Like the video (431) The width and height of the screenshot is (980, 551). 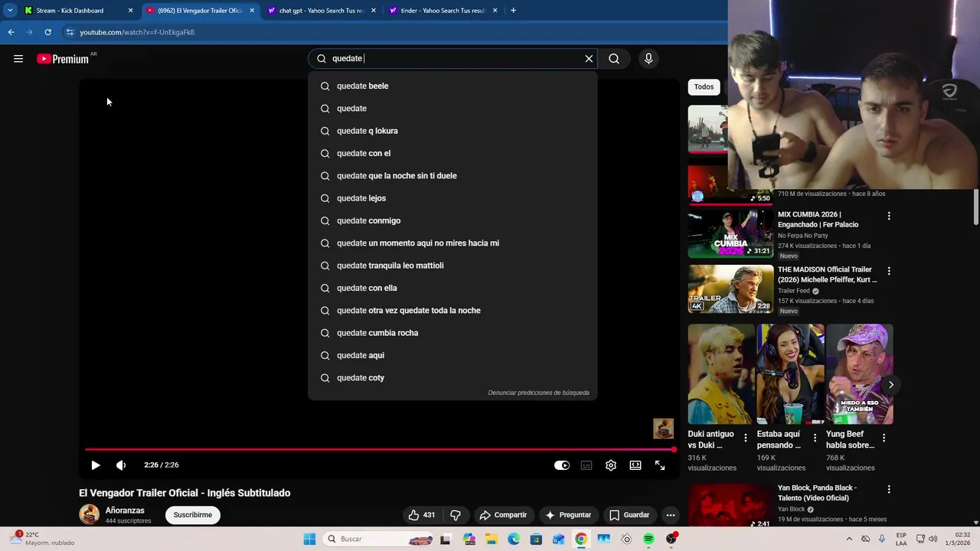421,515
